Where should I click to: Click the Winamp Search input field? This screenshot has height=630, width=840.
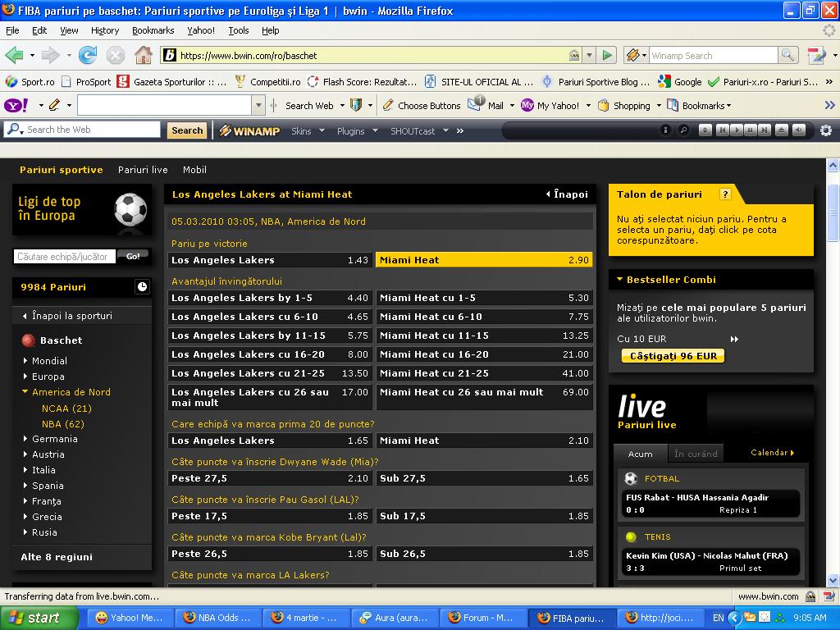[713, 55]
